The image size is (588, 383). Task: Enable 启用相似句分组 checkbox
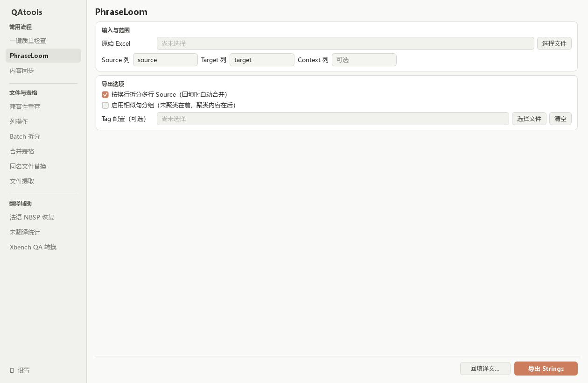pos(105,105)
